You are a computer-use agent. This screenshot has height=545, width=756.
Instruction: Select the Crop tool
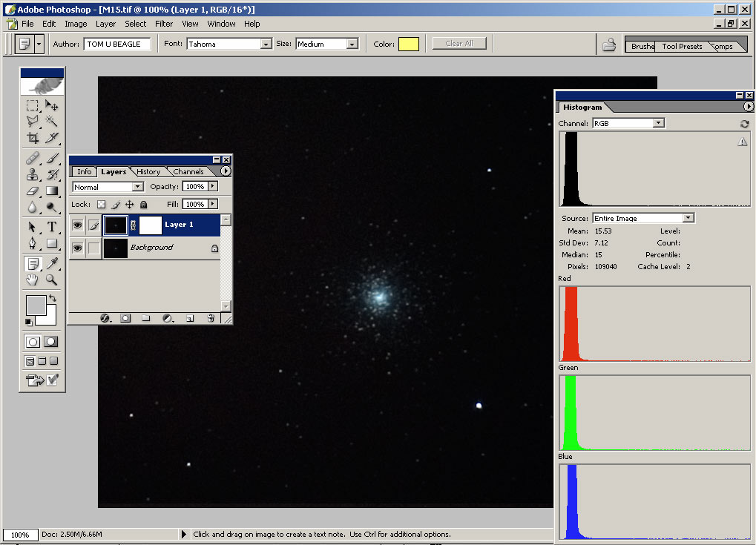[33, 138]
